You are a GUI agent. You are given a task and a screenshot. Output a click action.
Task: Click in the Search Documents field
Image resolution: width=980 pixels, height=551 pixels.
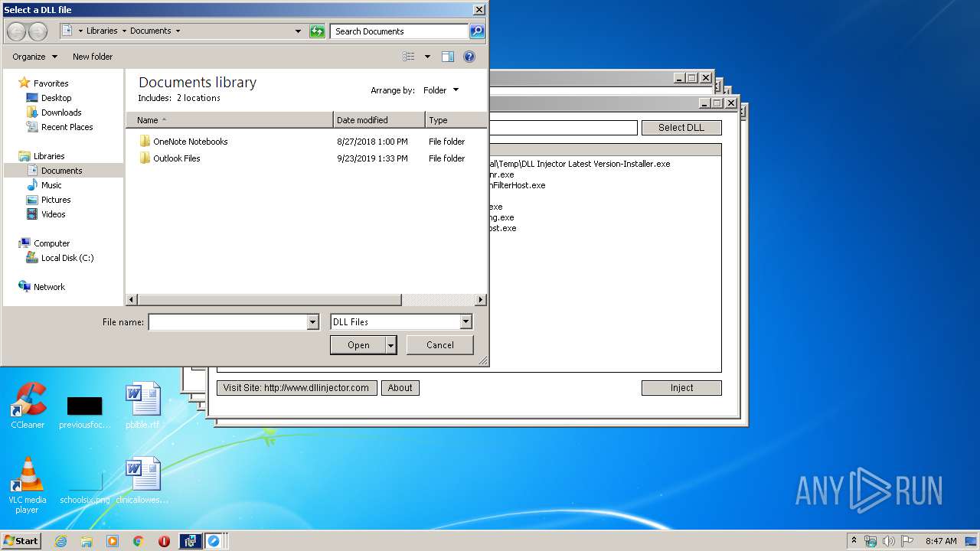coord(400,31)
